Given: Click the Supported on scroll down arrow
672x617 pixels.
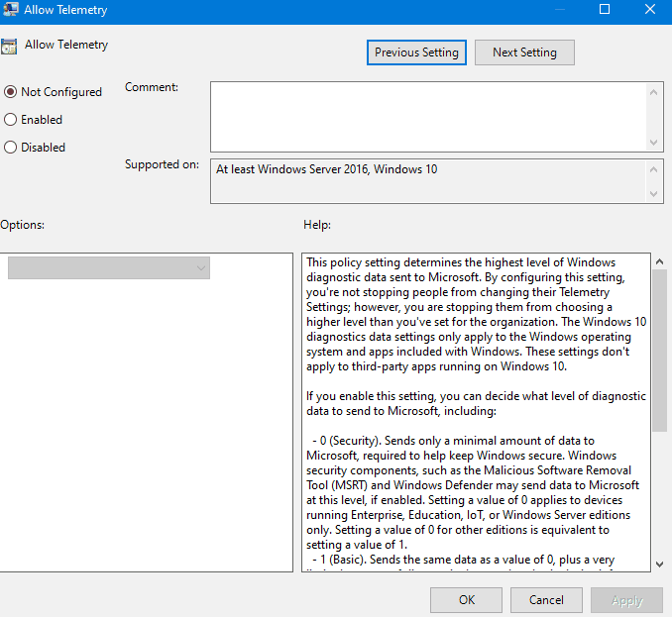Looking at the screenshot, I should [x=653, y=193].
